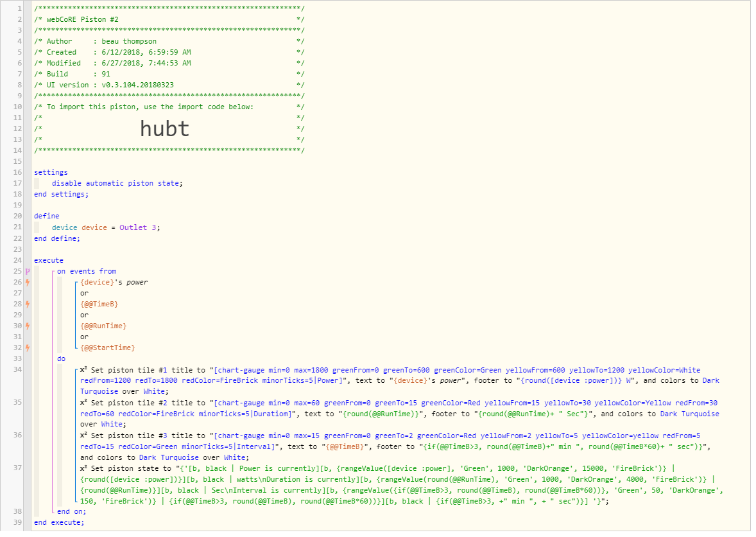The width and height of the screenshot is (756, 537).
Task: Click the 'or' on line 27
Action: click(84, 294)
